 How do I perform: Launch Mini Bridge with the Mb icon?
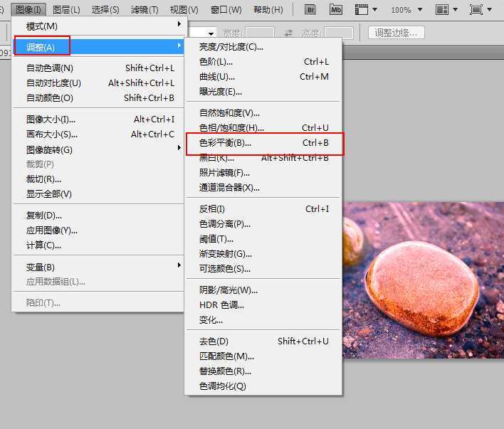pyautogui.click(x=336, y=10)
